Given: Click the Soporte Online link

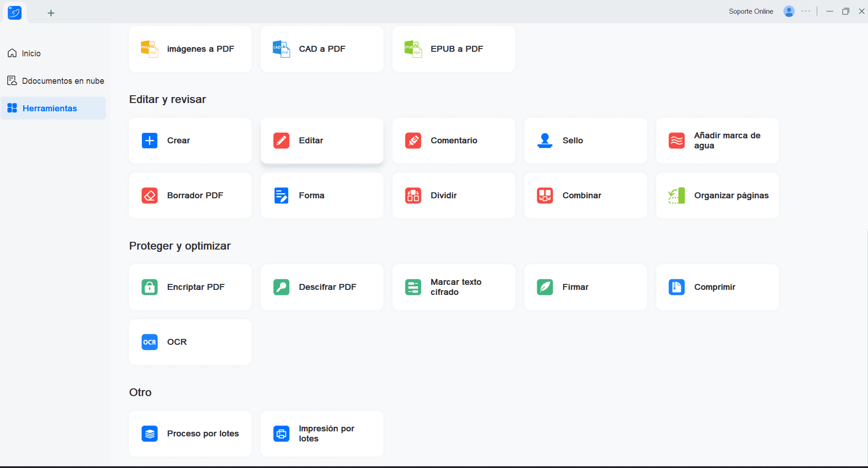Looking at the screenshot, I should pos(750,11).
